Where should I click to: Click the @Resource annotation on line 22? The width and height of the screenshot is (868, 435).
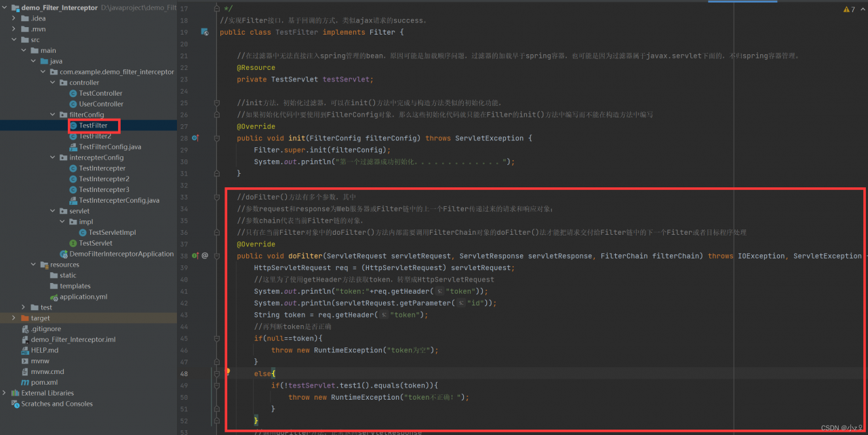coord(256,67)
